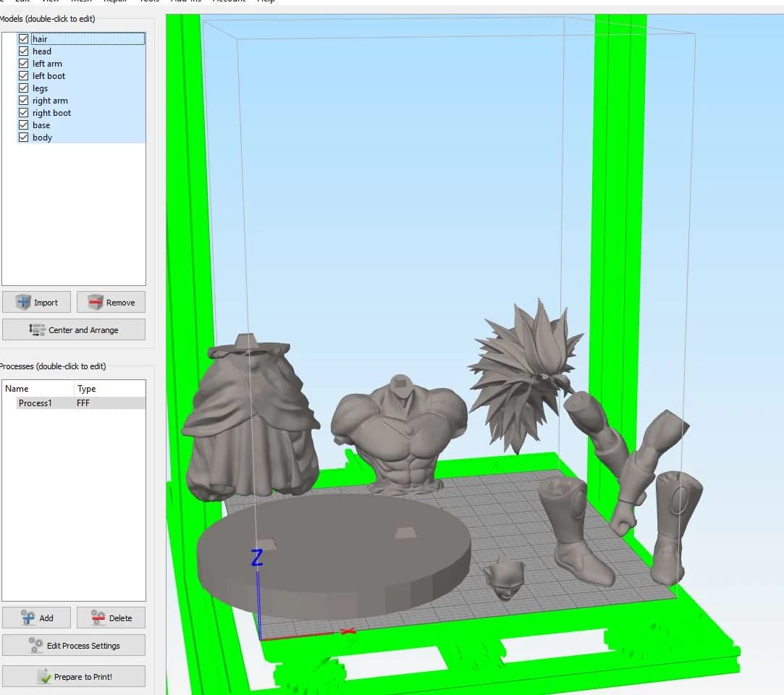This screenshot has height=695, width=784.
Task: Click the Import cube icon
Action: pos(23,302)
